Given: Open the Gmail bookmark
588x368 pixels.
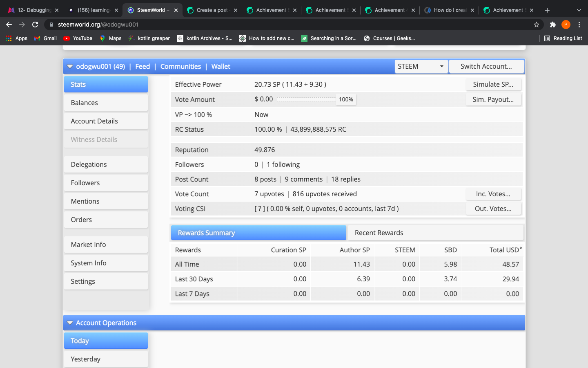Looking at the screenshot, I should click(46, 38).
